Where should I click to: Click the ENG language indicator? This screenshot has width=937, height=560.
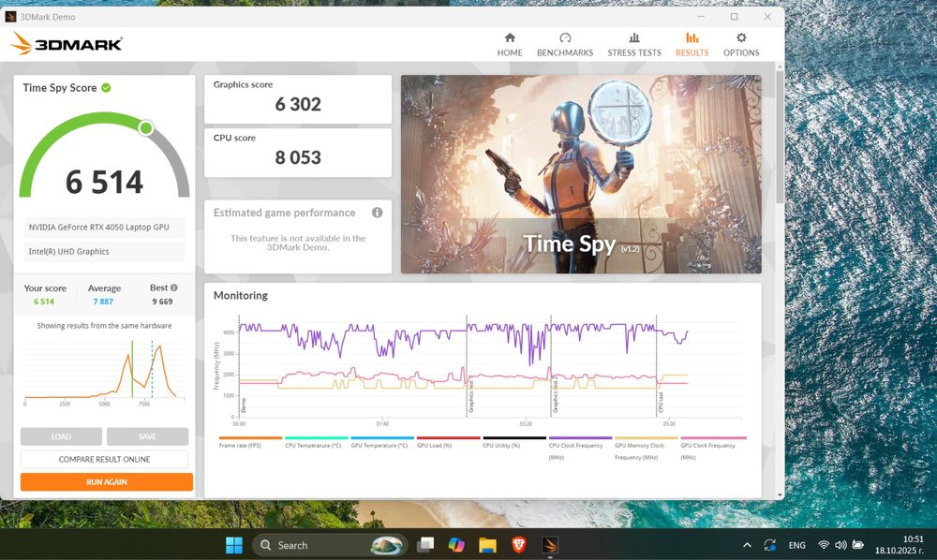coord(796,545)
